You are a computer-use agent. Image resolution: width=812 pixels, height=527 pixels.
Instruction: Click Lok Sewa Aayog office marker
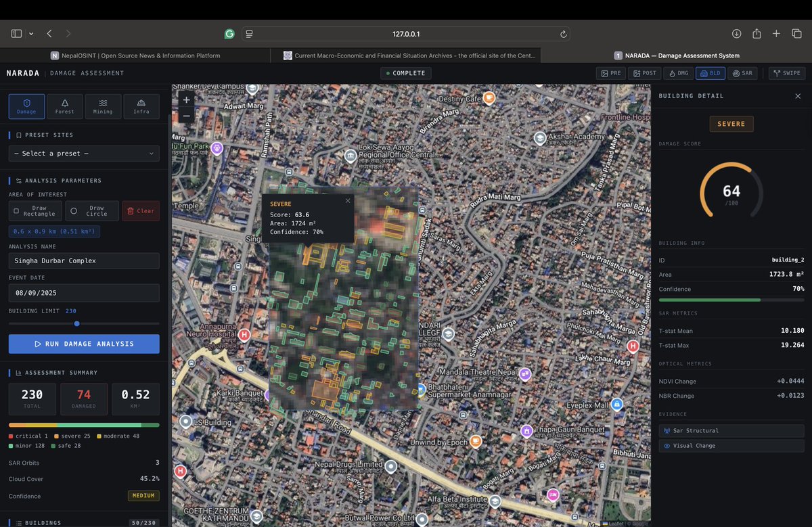click(x=351, y=157)
